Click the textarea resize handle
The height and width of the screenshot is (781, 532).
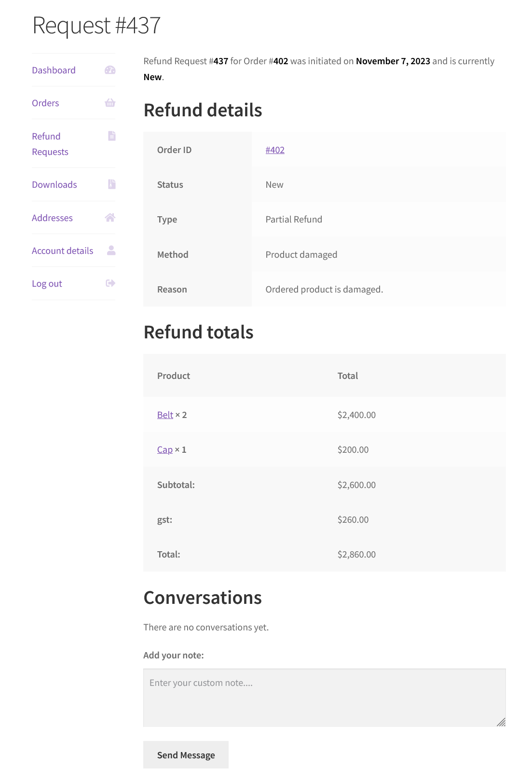501,722
